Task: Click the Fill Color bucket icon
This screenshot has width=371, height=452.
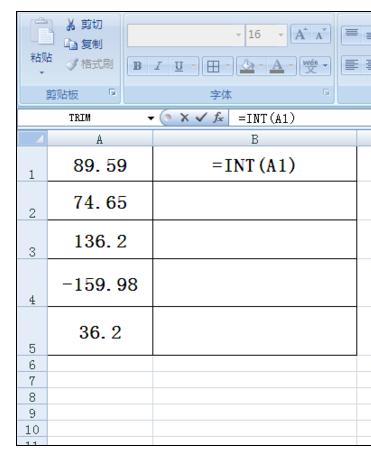Action: pos(247,66)
